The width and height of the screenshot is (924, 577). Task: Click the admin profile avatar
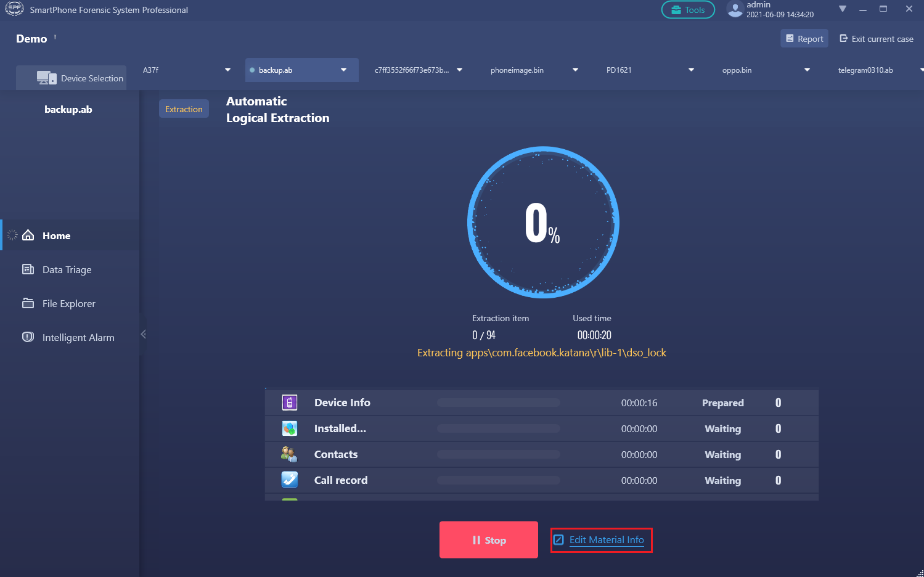click(x=735, y=9)
